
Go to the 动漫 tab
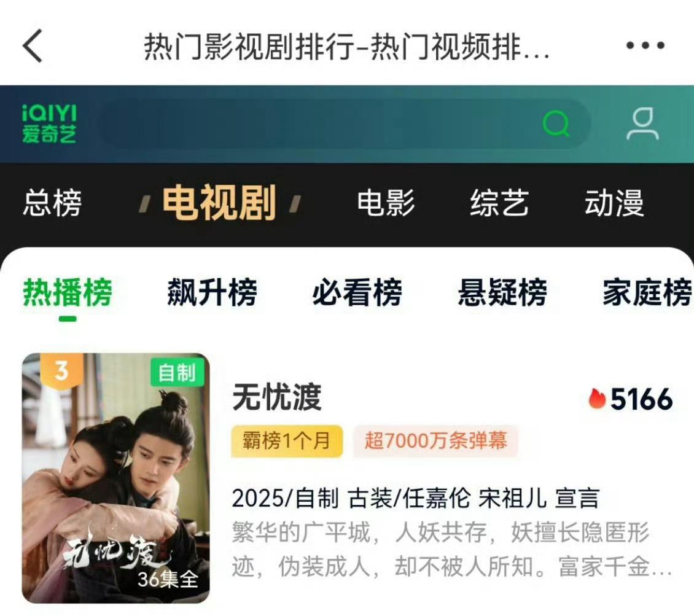[614, 203]
